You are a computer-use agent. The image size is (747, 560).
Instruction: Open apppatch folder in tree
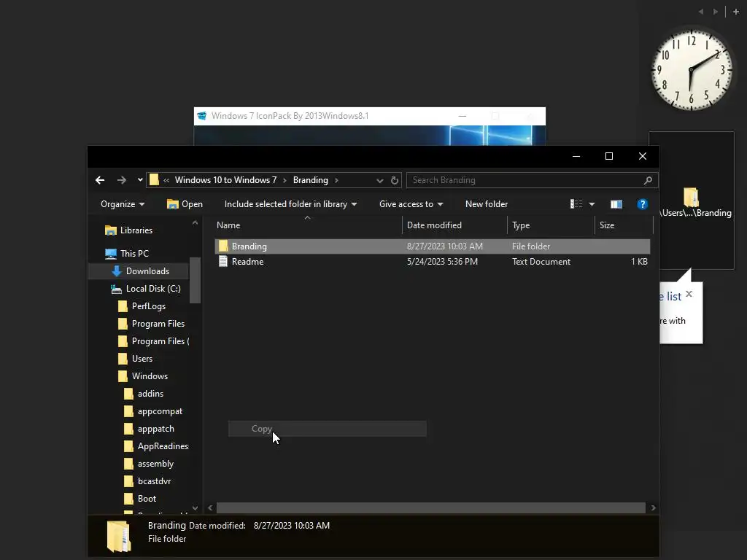point(149,429)
